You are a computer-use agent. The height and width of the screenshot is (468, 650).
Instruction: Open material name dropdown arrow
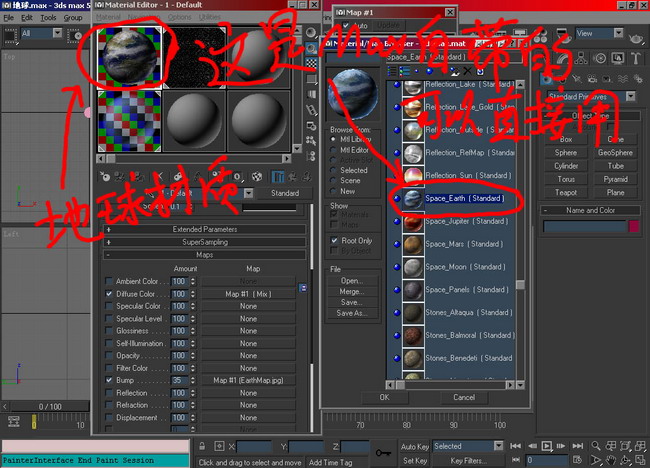248,193
